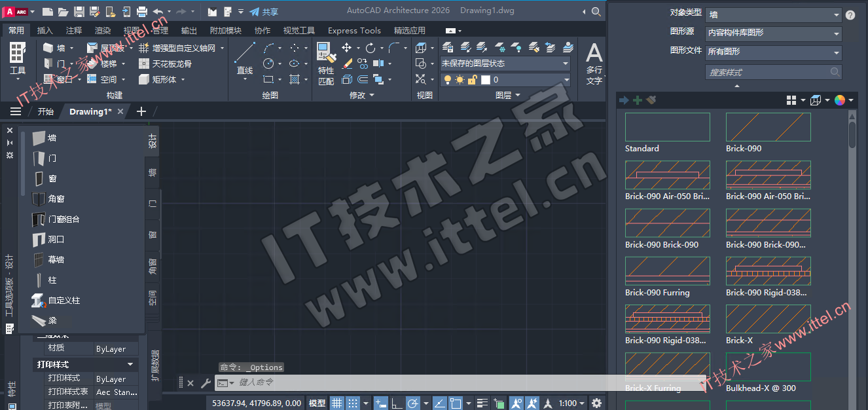The image size is (868, 410).
Task: Undo the last action
Action: tap(158, 12)
